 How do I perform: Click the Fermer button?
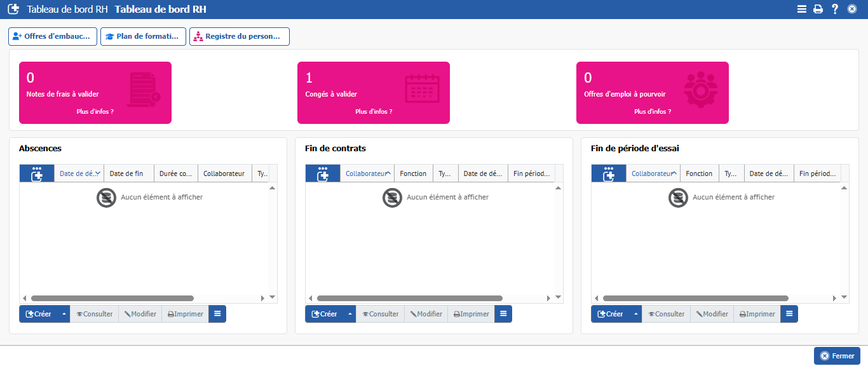point(837,356)
